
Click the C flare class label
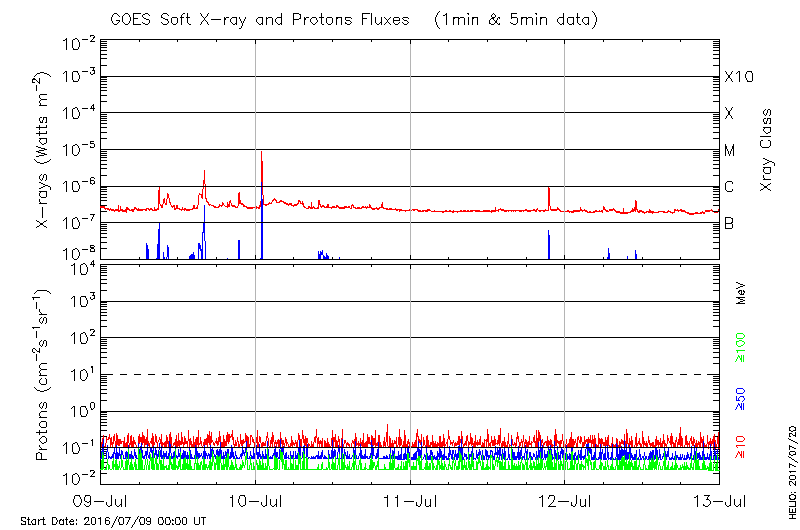pos(729,187)
